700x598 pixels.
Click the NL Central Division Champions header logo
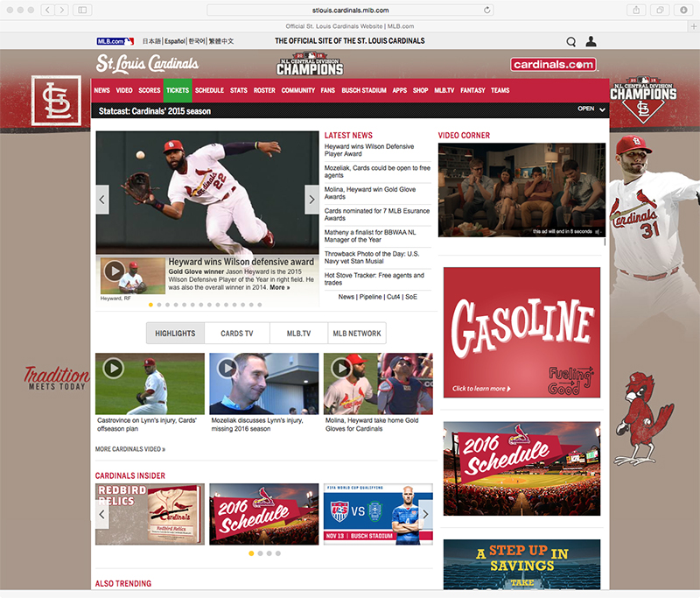tap(310, 64)
